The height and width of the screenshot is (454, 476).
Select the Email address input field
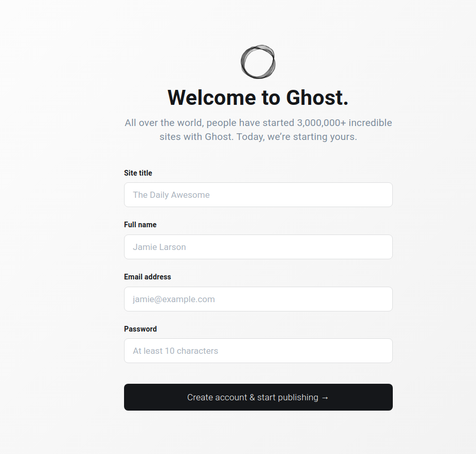[x=258, y=299]
